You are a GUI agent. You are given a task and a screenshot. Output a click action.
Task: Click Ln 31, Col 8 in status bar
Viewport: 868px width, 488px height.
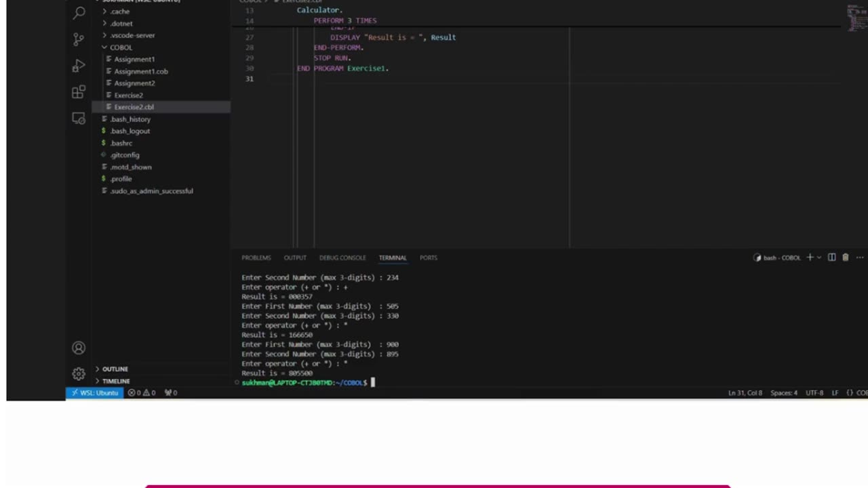(745, 393)
